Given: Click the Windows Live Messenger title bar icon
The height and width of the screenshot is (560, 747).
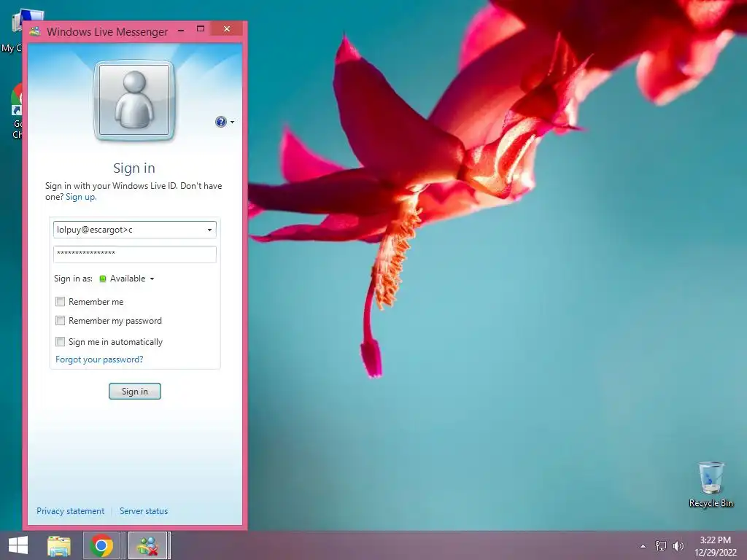Looking at the screenshot, I should [x=35, y=31].
